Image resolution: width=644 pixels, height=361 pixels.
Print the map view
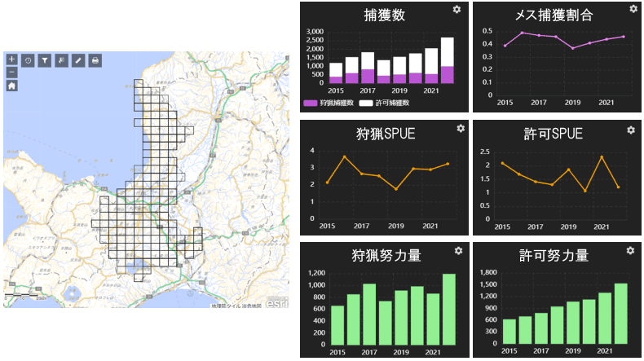(x=95, y=59)
